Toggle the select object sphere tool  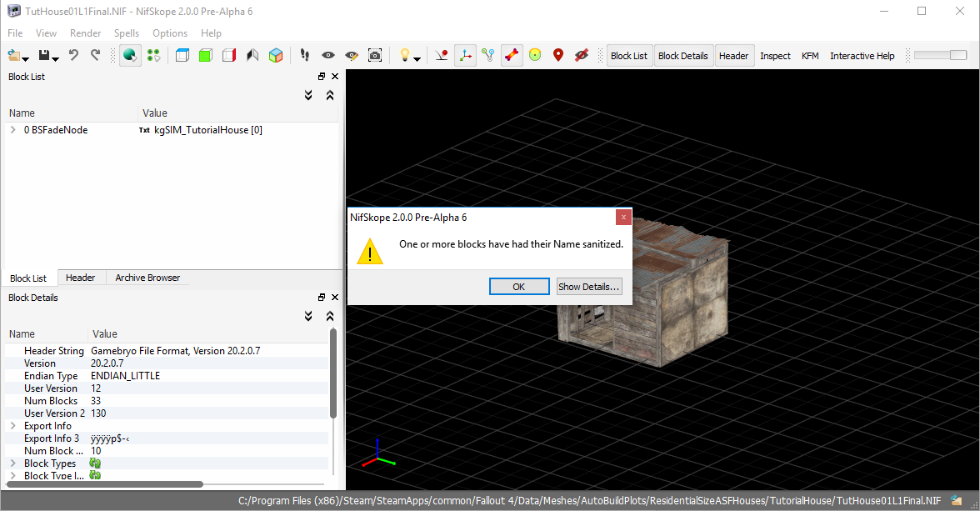click(x=130, y=56)
